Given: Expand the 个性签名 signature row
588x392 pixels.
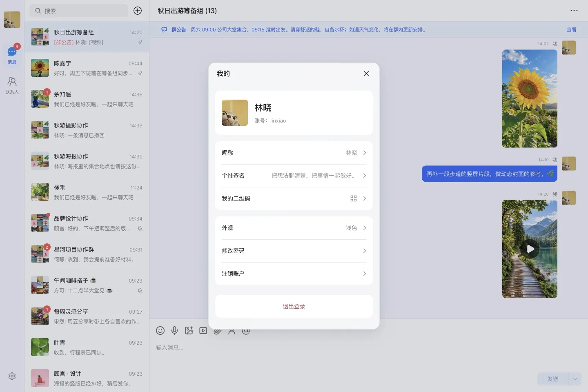Looking at the screenshot, I should 294,176.
